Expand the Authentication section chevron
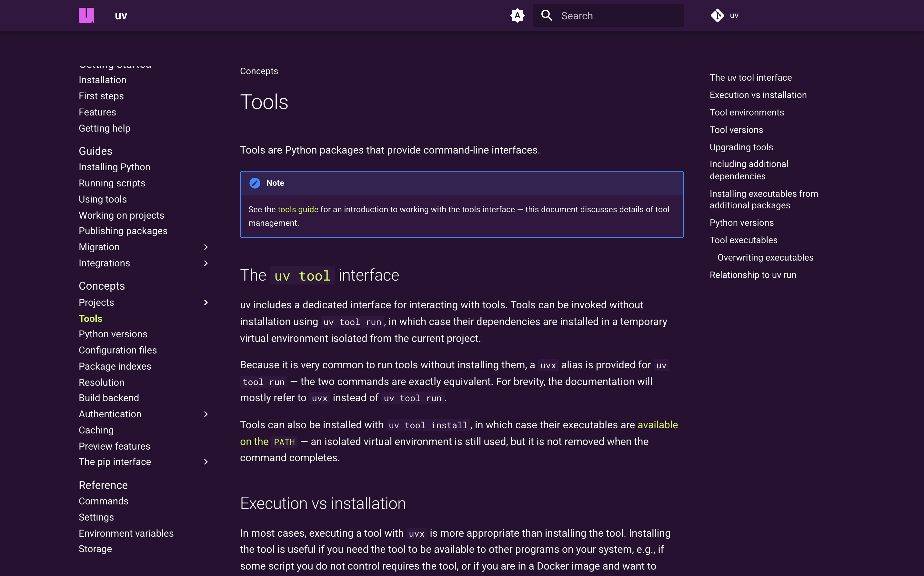 tap(206, 414)
